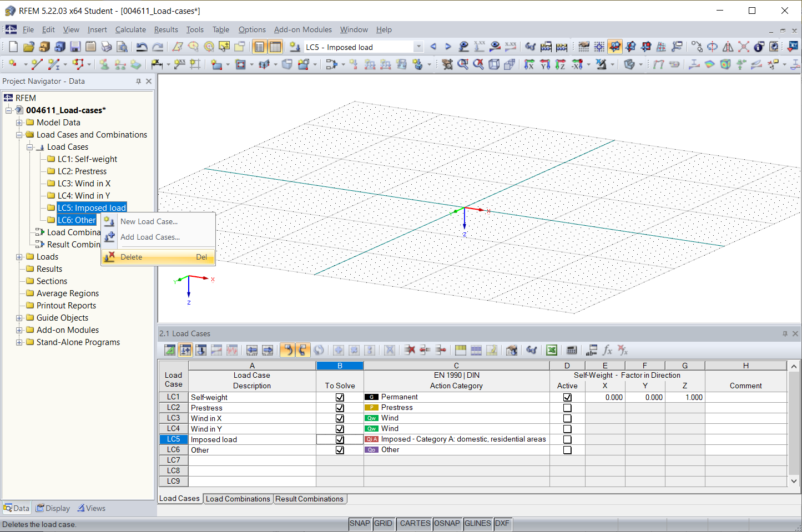Select Add Load Cases... from context menu
The height and width of the screenshot is (532, 802).
(x=158, y=237)
